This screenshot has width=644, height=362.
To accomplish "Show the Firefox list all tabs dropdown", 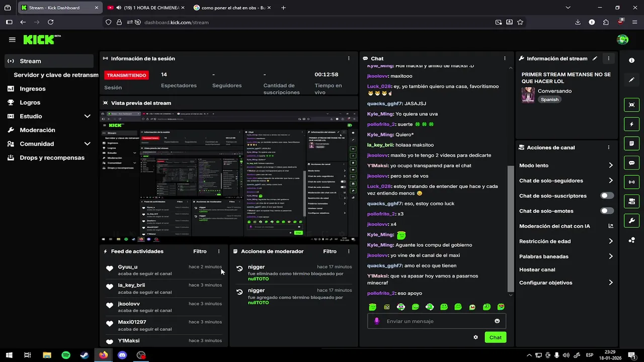I will click(x=568, y=8).
